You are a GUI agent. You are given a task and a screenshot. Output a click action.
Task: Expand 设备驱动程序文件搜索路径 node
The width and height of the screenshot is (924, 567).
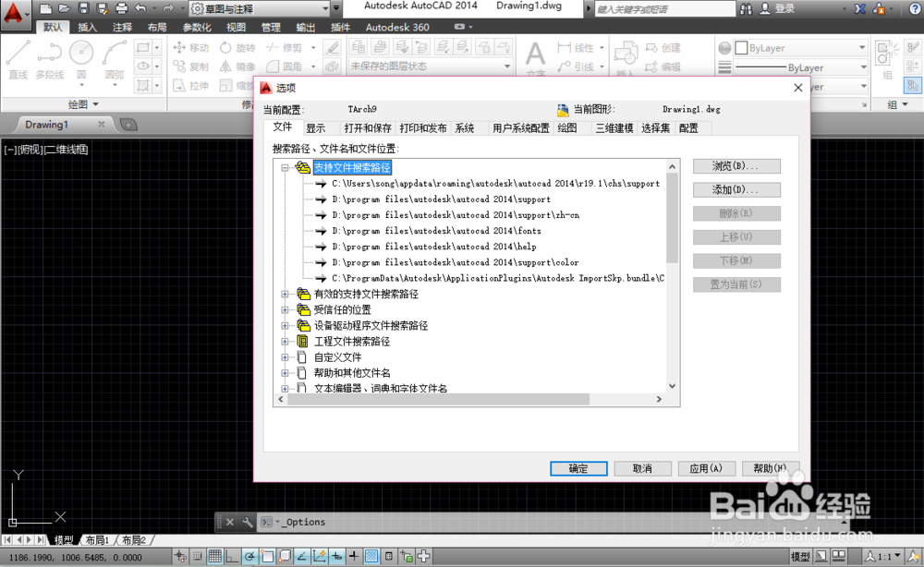tap(286, 326)
